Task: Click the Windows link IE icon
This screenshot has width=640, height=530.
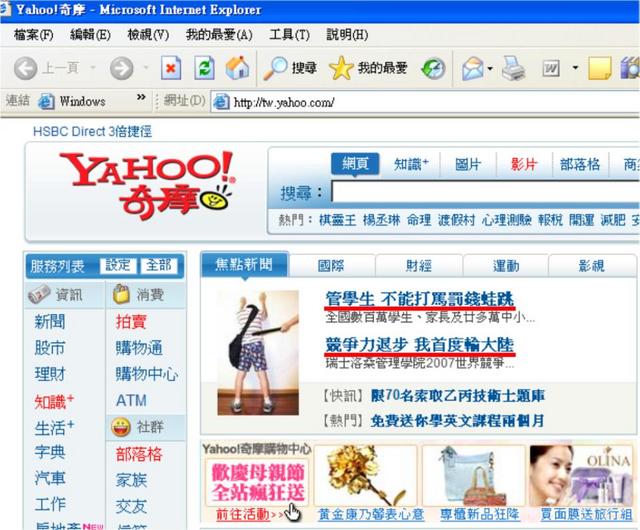Action: [46, 101]
